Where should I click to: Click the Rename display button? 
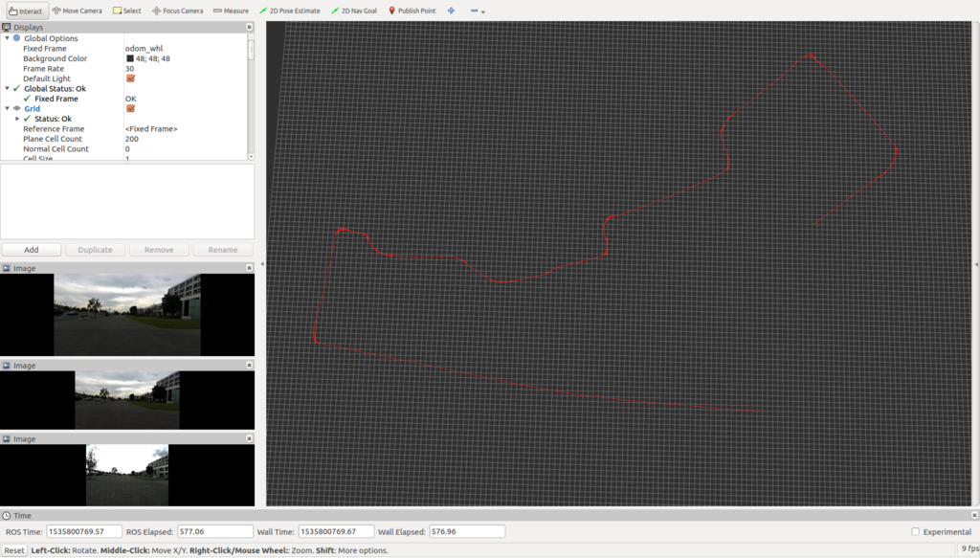[222, 249]
